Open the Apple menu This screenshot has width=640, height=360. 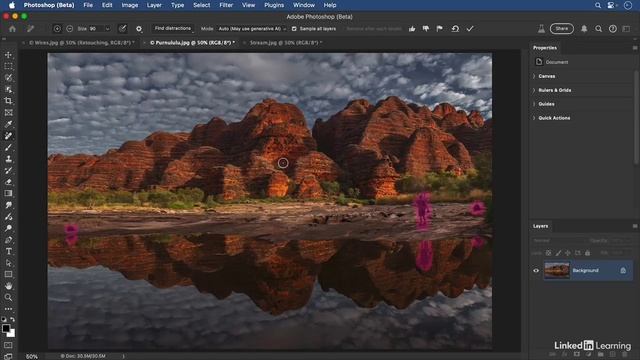[12, 5]
